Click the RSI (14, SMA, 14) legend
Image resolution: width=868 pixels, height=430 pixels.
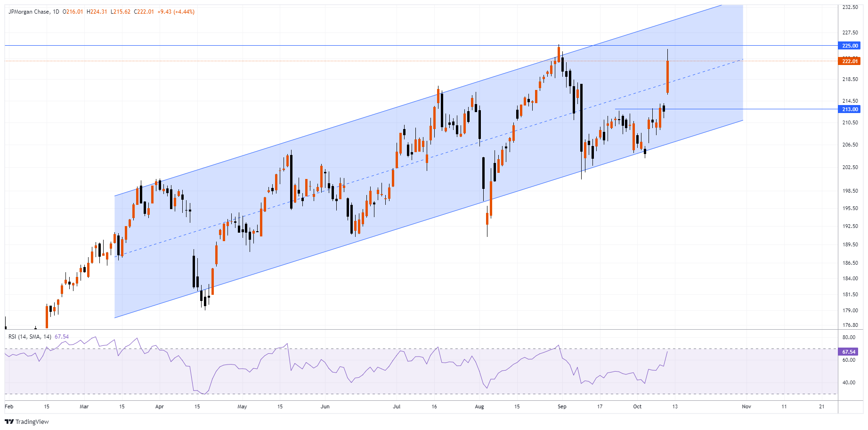30,337
